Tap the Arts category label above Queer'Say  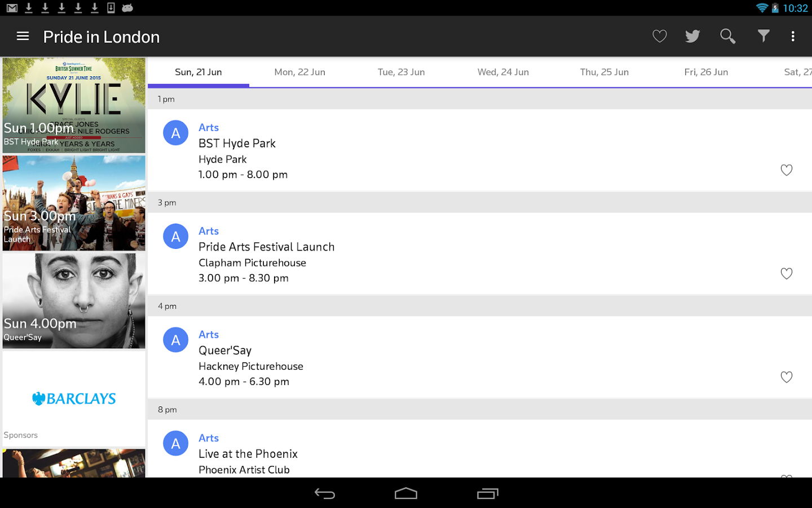(209, 335)
